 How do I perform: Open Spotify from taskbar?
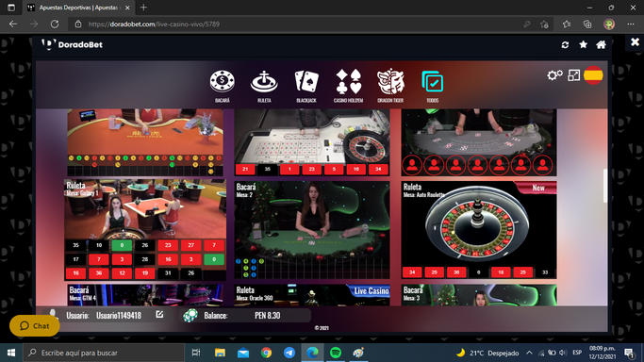[336, 353]
